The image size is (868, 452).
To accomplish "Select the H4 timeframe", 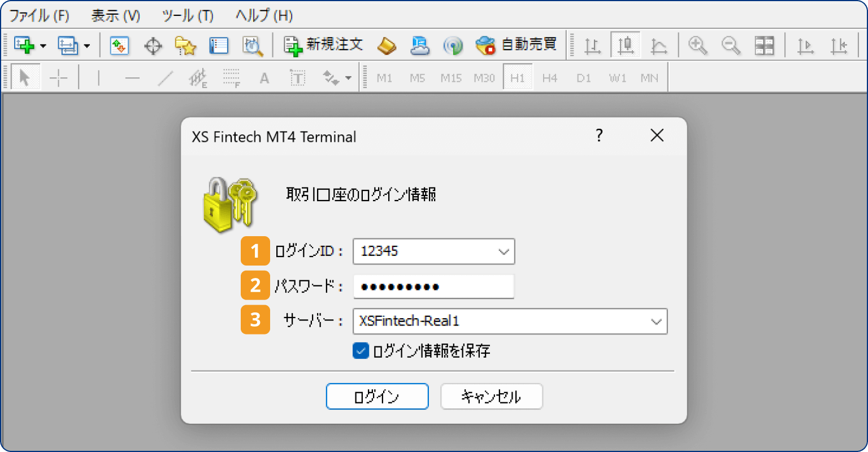I will click(550, 78).
